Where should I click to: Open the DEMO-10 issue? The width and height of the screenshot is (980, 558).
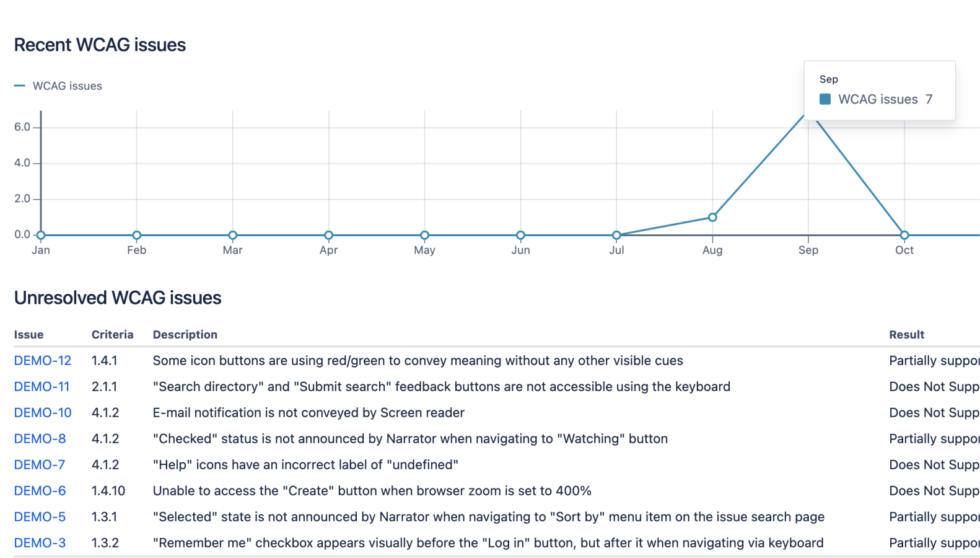coord(43,413)
